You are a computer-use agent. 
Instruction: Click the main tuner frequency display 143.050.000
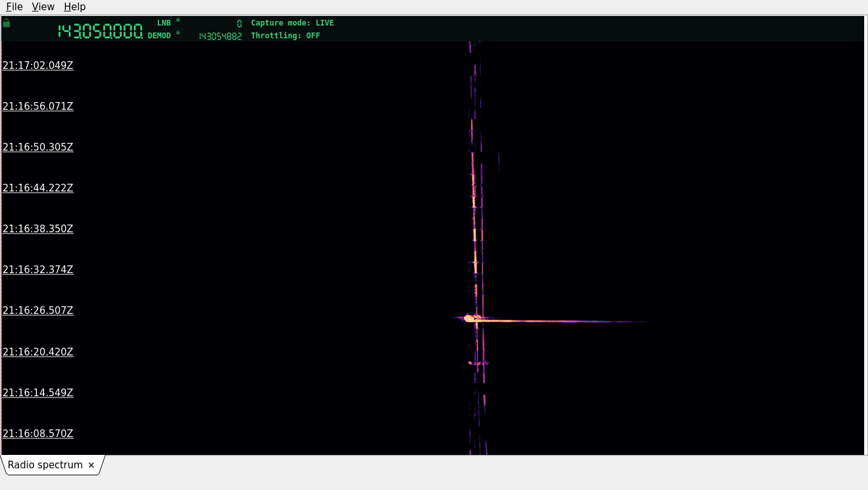coord(100,31)
